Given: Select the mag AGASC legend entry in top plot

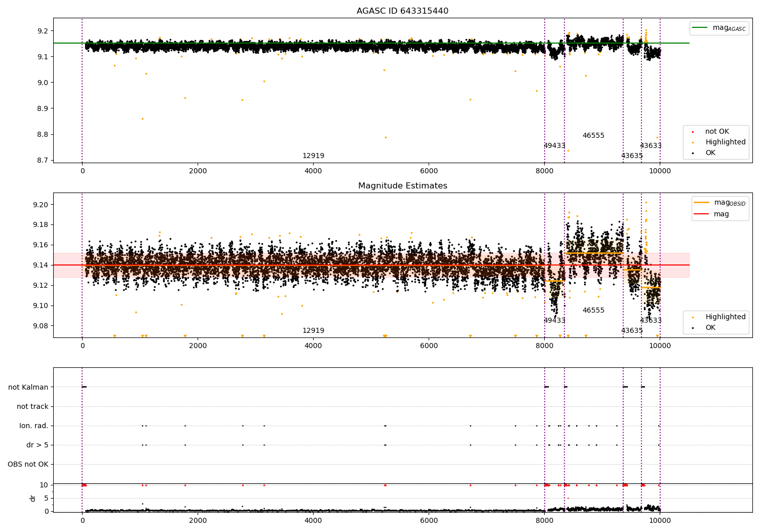Looking at the screenshot, I should [x=719, y=28].
